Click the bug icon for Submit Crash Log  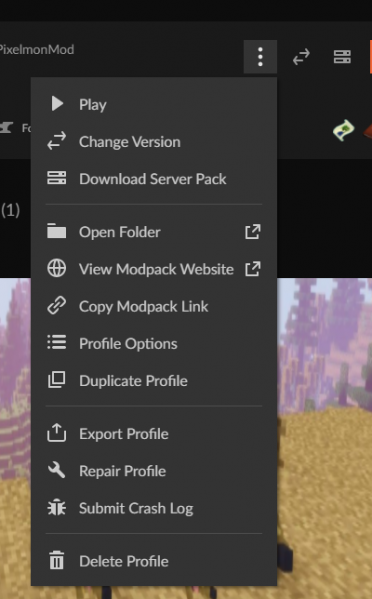[57, 508]
